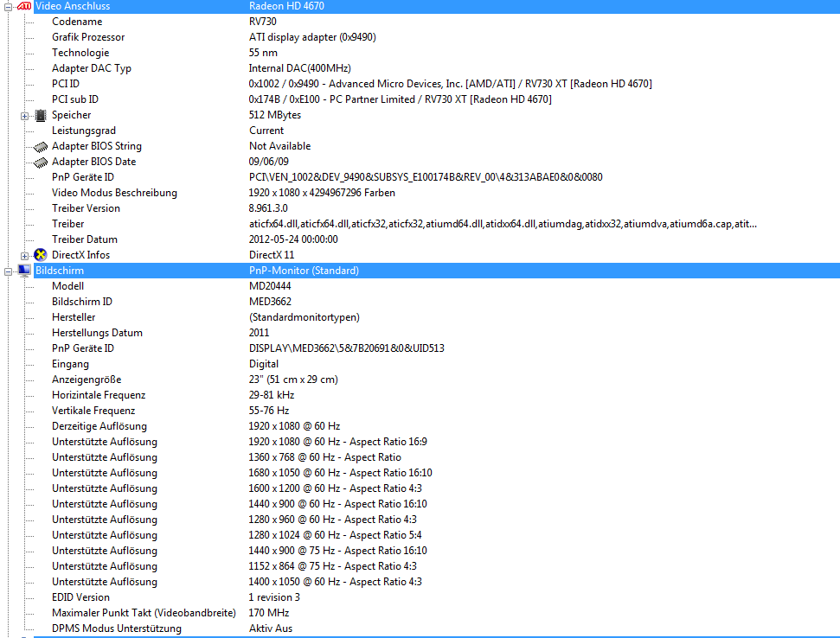
Task: Select the Leistungsgrad row
Action: tap(437, 131)
